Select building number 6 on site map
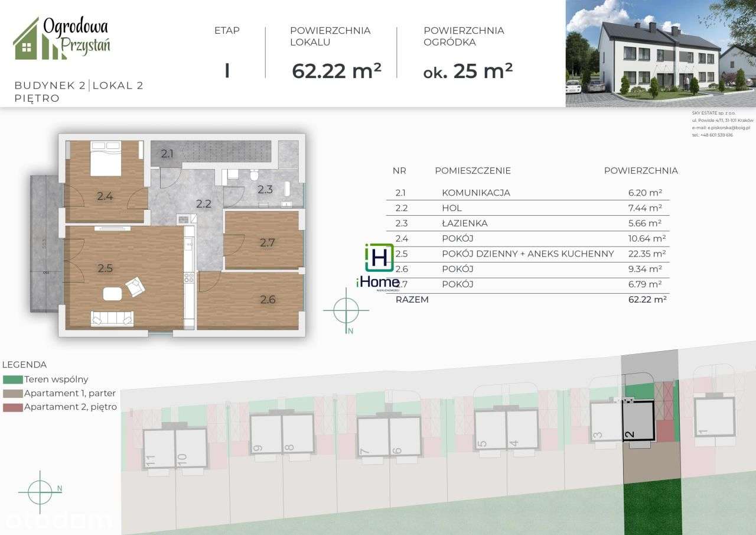 click(x=405, y=437)
